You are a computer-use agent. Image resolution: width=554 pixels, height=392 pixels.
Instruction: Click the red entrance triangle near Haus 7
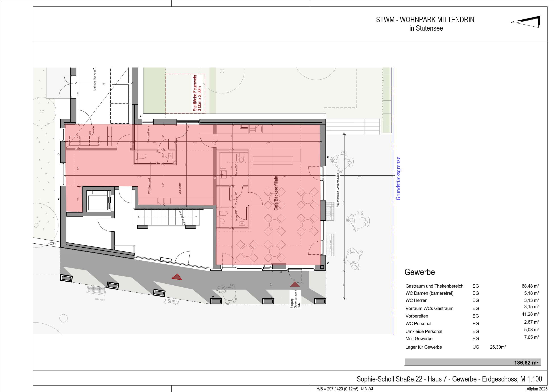[177, 277]
